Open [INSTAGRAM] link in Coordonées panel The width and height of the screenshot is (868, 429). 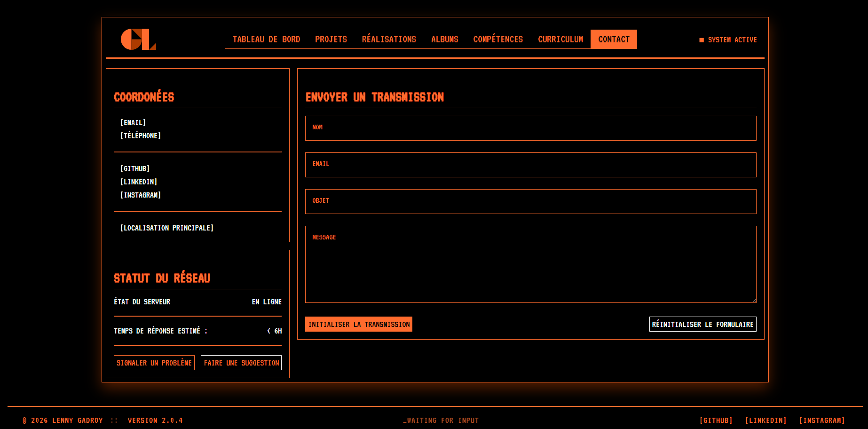click(x=141, y=195)
